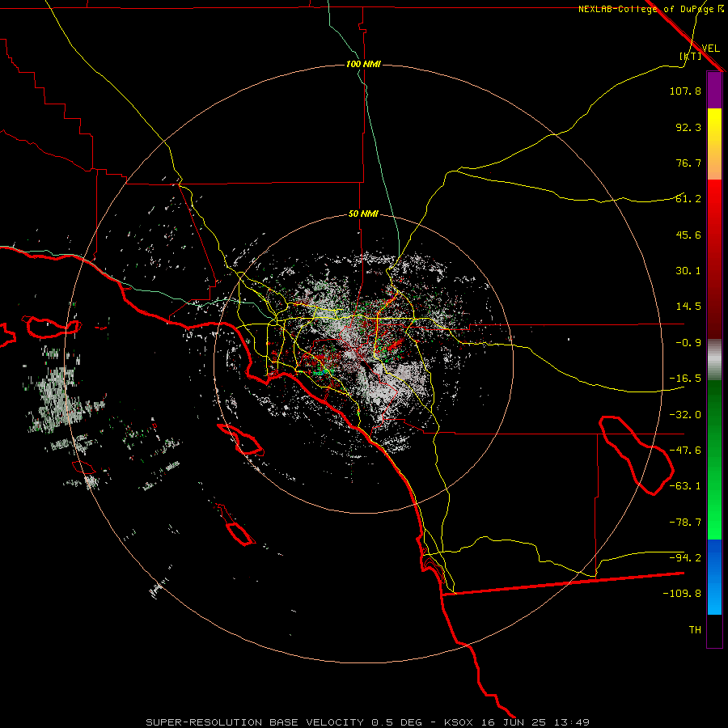Click the 92.3 scale value
The width and height of the screenshot is (728, 728).
click(x=688, y=127)
